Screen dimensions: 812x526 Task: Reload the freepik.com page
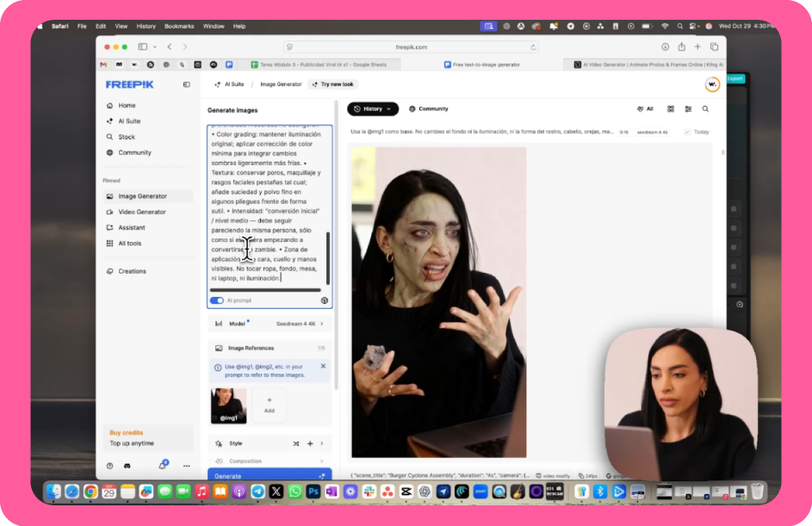coord(533,47)
